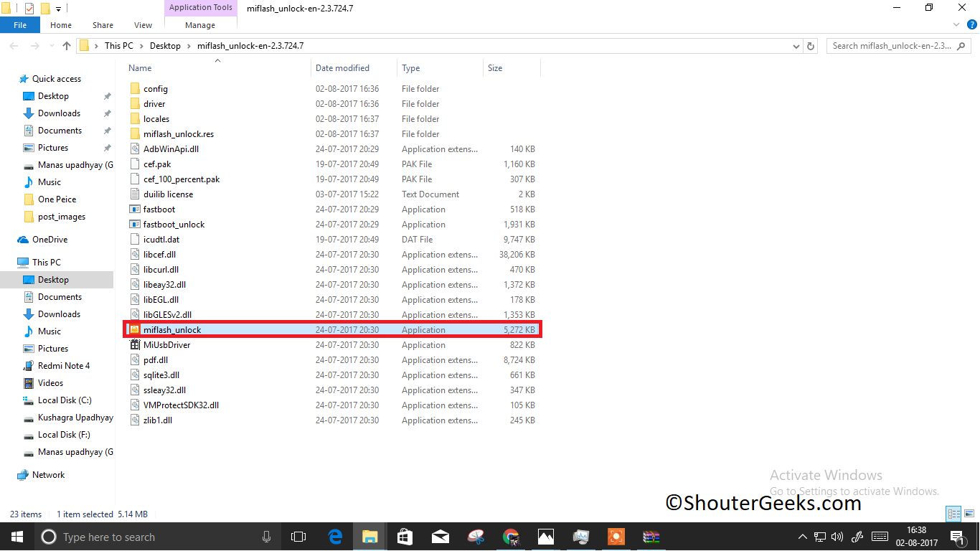Expand the Desktop breadcrumb arrow
The height and width of the screenshot is (551, 980).
pyautogui.click(x=189, y=46)
